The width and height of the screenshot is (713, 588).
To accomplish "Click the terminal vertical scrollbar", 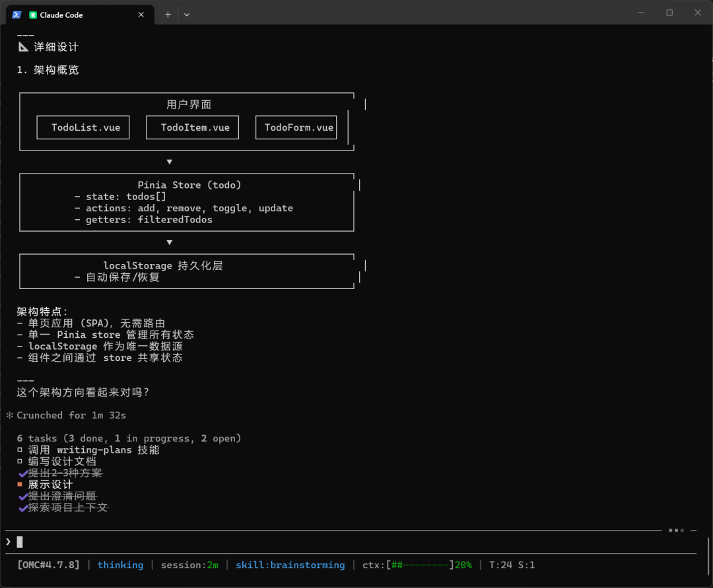I will 708,556.
